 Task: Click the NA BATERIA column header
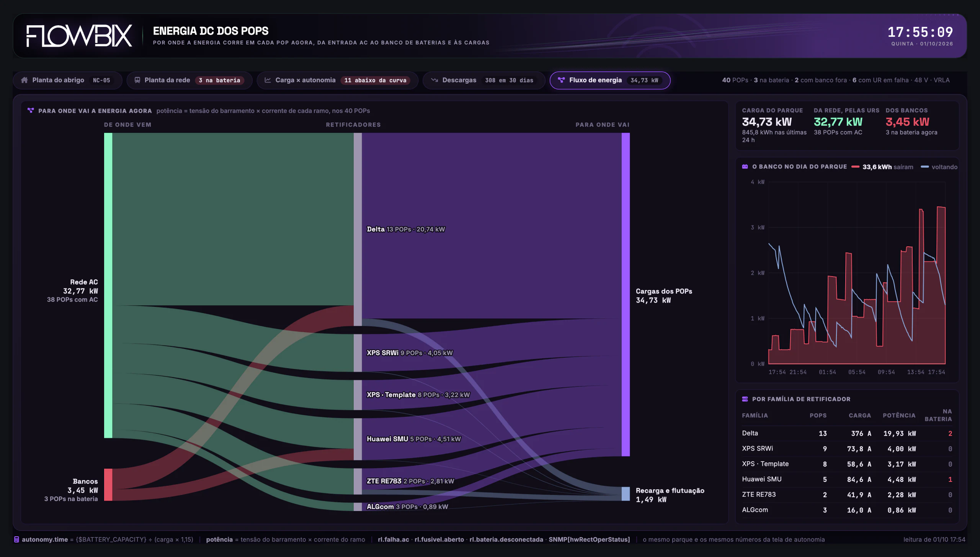[938, 415]
